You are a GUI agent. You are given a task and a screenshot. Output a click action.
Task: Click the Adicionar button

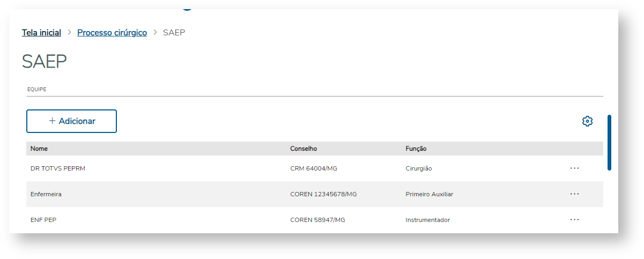coord(71,121)
